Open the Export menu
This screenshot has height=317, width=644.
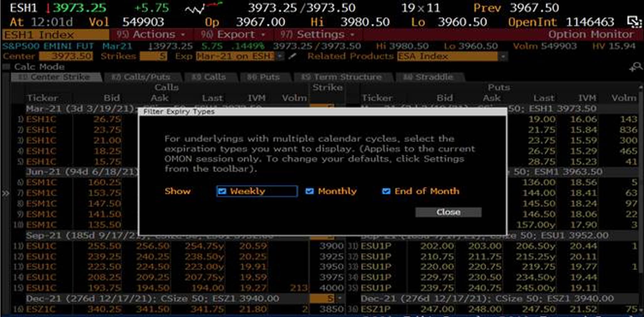click(x=233, y=34)
